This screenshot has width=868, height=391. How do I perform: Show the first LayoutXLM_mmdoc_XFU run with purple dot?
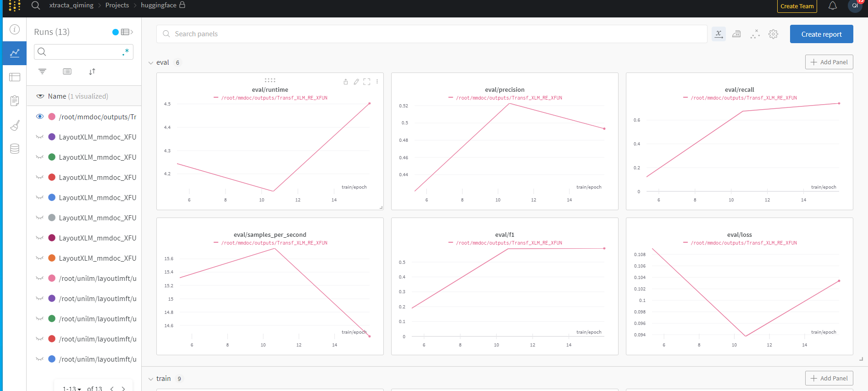click(40, 137)
